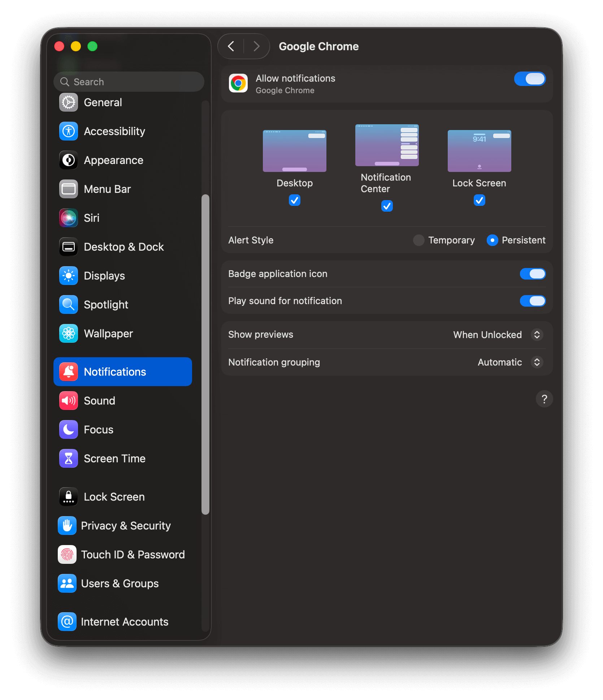Click the Alert Style label

coord(251,240)
